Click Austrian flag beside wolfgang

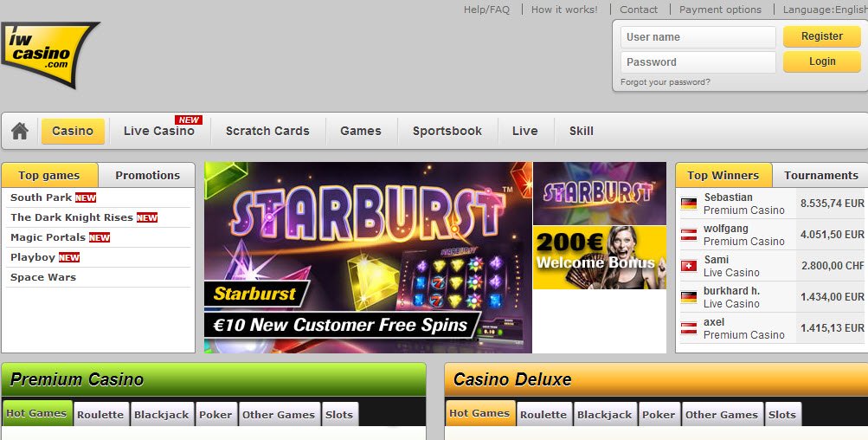point(689,235)
